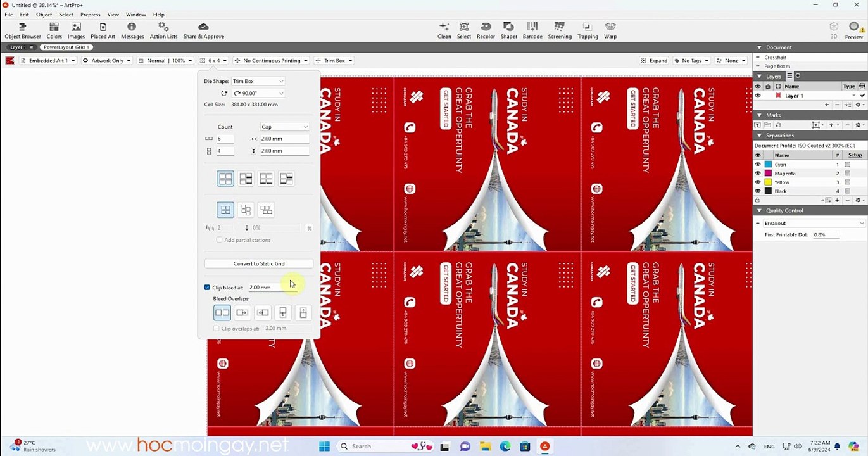Click the horizontal count field showing 6
The image size is (868, 456).
225,139
